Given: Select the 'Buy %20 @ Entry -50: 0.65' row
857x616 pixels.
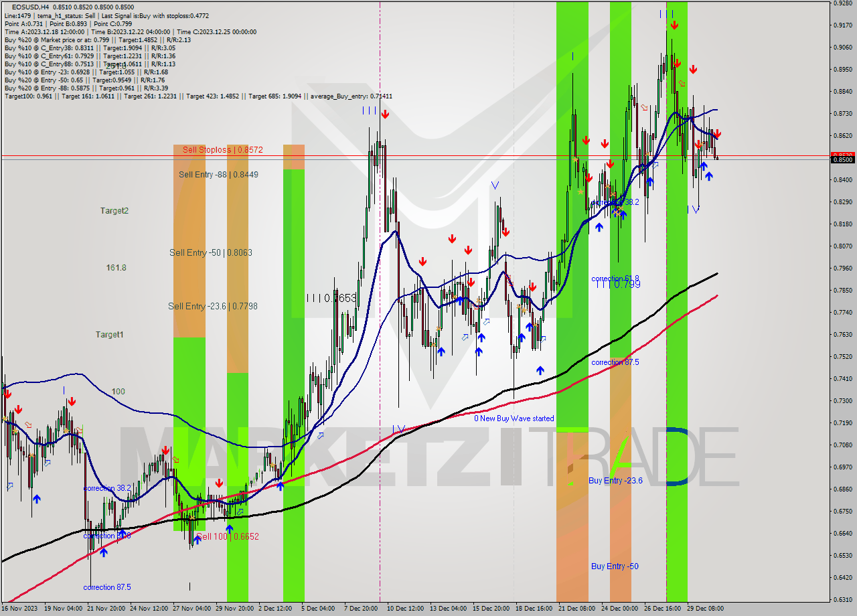Looking at the screenshot, I should tap(84, 80).
